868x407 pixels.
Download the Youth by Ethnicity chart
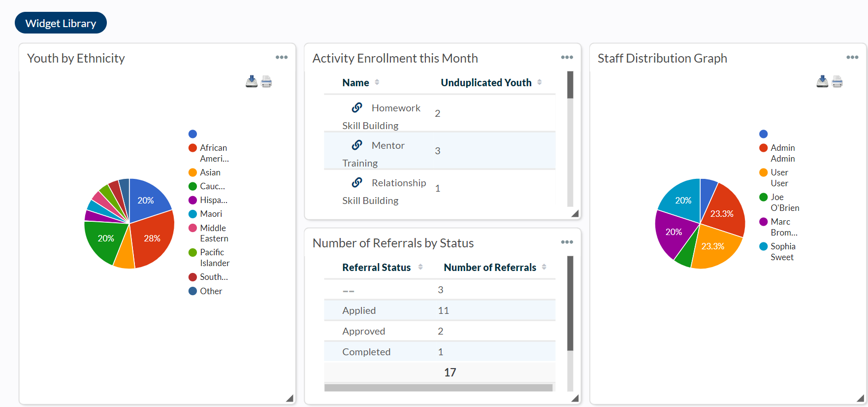tap(252, 81)
